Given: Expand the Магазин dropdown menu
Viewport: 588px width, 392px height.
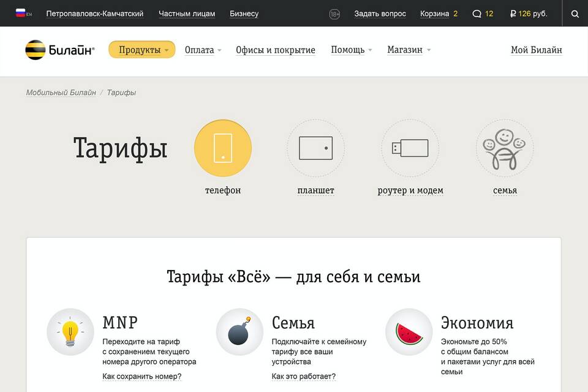Looking at the screenshot, I should [x=409, y=50].
